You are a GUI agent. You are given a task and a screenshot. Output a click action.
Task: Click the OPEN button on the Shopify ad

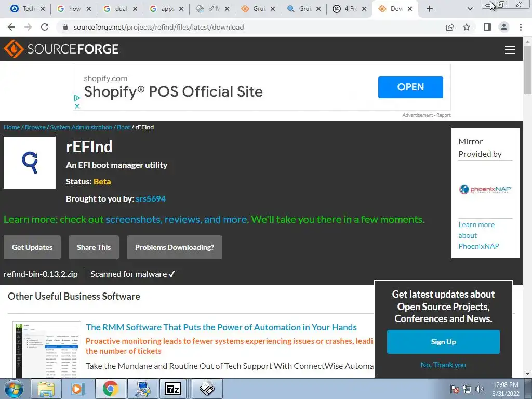click(x=410, y=87)
